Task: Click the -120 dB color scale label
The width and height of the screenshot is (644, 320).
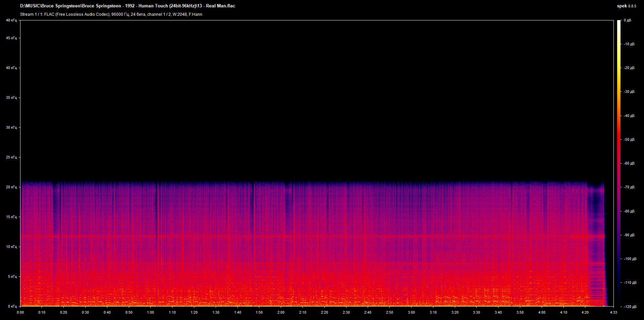Action: pyautogui.click(x=629, y=306)
